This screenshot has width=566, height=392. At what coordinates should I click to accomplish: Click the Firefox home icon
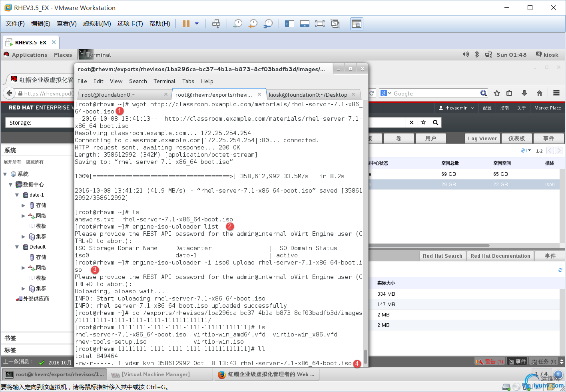click(x=540, y=94)
